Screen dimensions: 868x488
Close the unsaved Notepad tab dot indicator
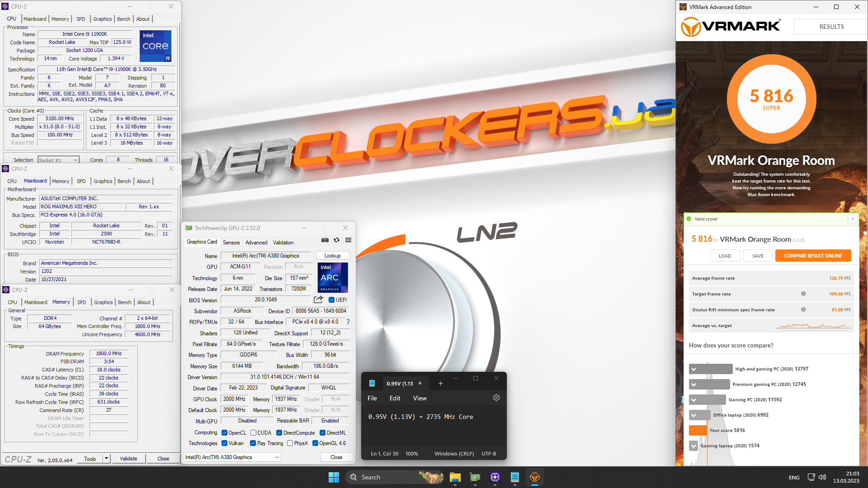(x=420, y=383)
